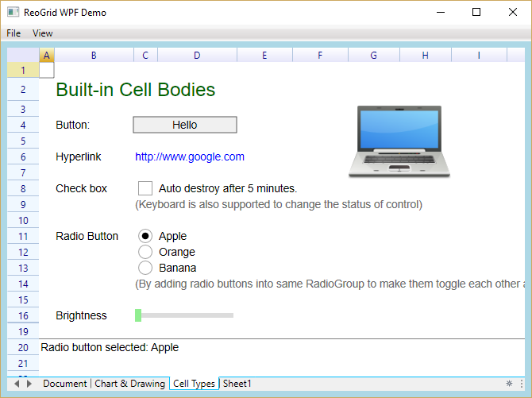Click the laptop image in the sheet
This screenshot has height=398, width=532.
pyautogui.click(x=399, y=141)
